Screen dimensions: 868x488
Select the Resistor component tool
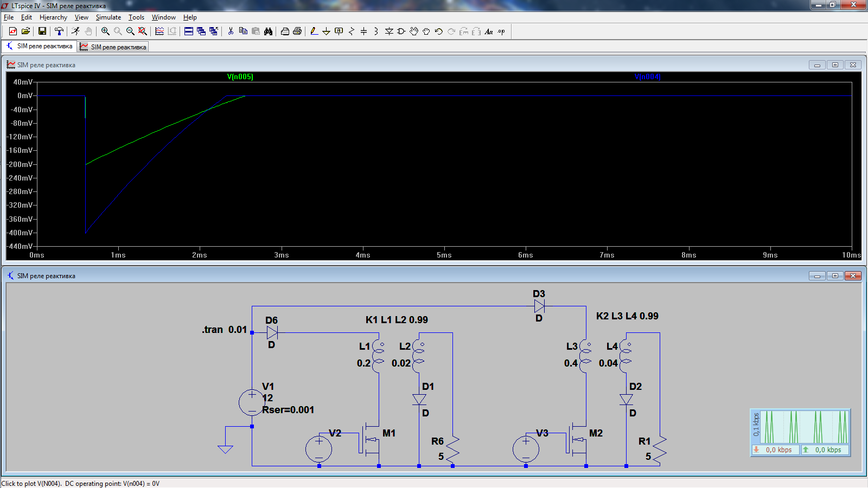pos(351,31)
